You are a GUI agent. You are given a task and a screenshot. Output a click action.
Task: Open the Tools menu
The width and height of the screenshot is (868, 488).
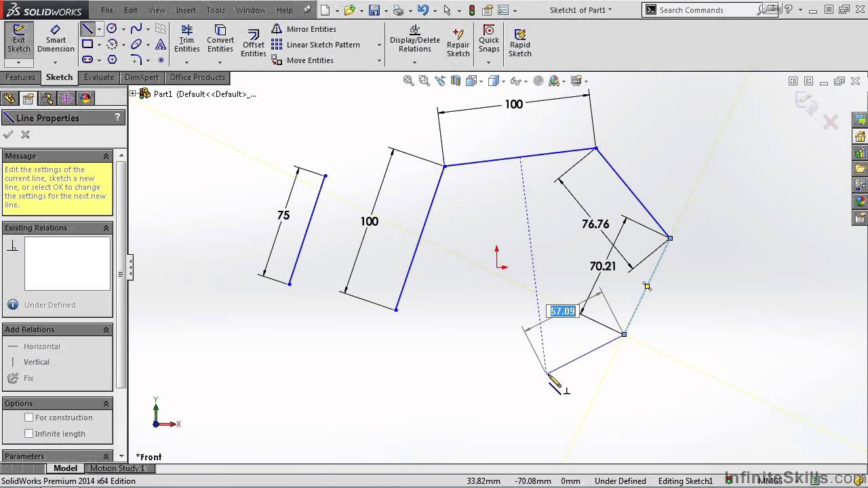pyautogui.click(x=216, y=10)
